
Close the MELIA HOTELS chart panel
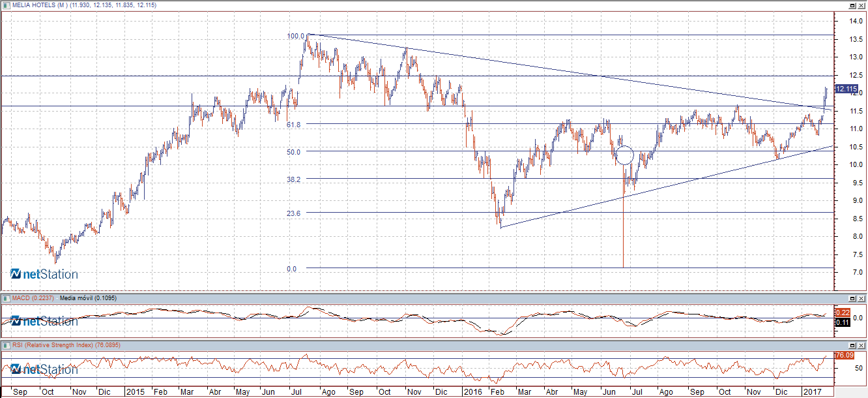pyautogui.click(x=861, y=5)
